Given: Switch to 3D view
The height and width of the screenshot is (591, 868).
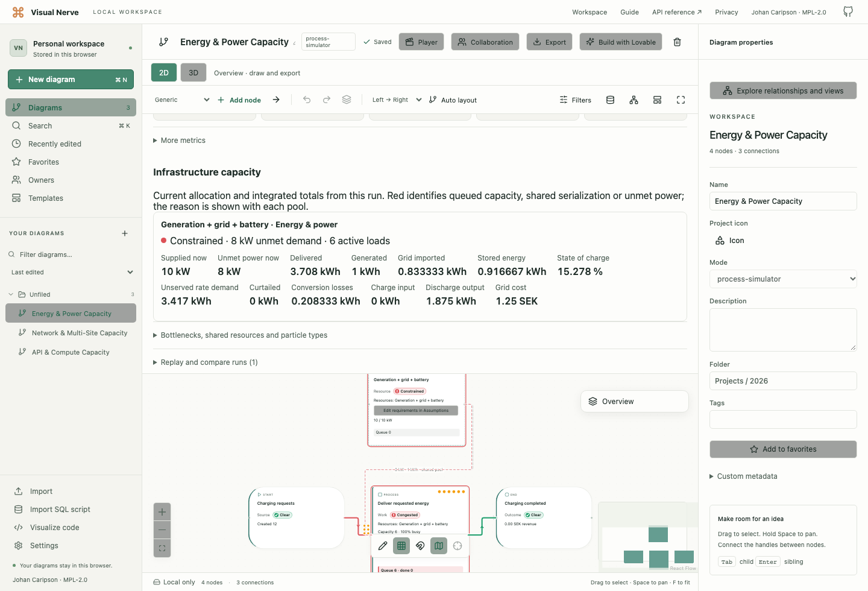Looking at the screenshot, I should (193, 72).
